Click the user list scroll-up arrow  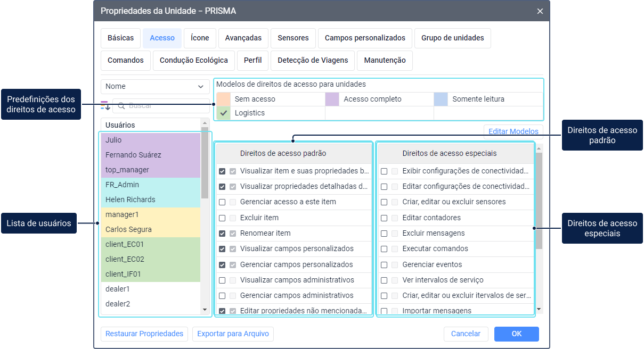[x=205, y=122]
